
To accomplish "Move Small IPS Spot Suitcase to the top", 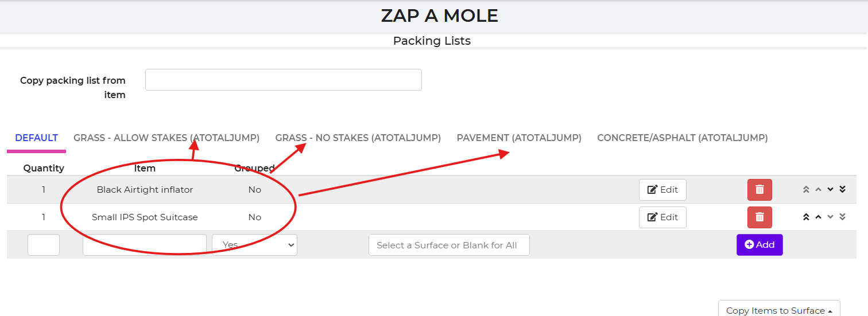I will (806, 217).
